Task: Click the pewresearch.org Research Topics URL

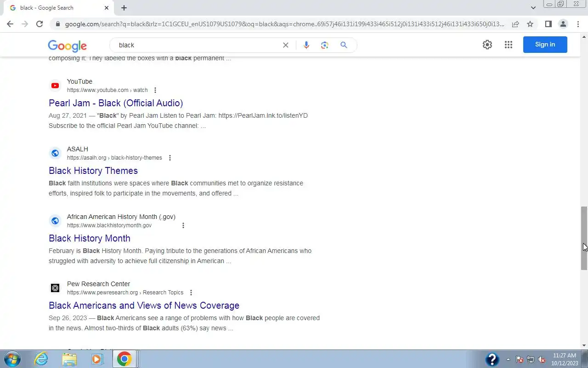Action: (x=125, y=293)
